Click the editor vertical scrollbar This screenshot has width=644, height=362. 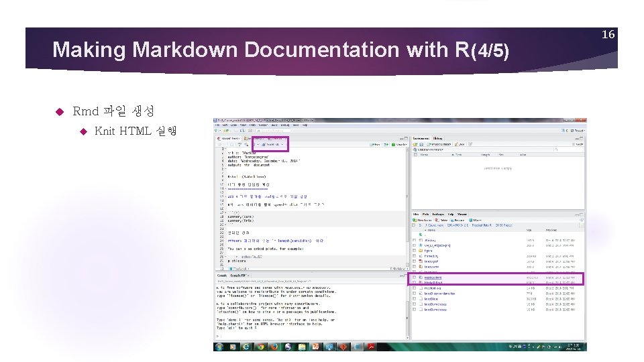click(407, 207)
